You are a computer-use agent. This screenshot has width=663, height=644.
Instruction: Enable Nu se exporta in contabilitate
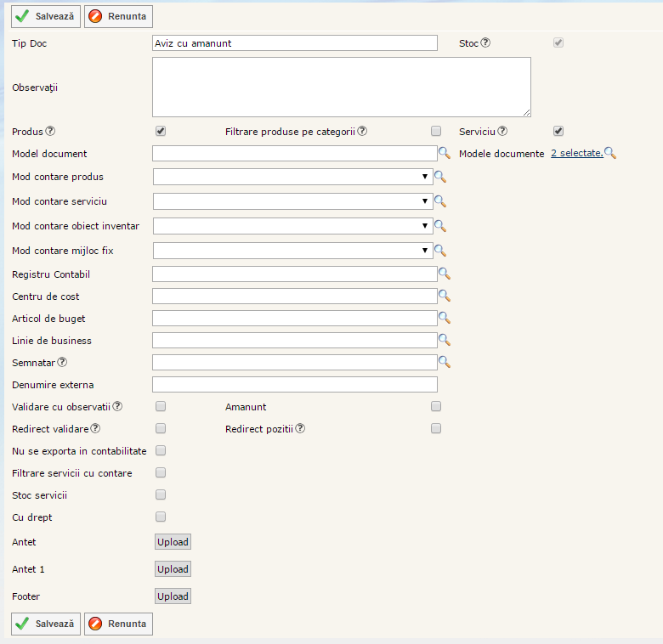(161, 451)
